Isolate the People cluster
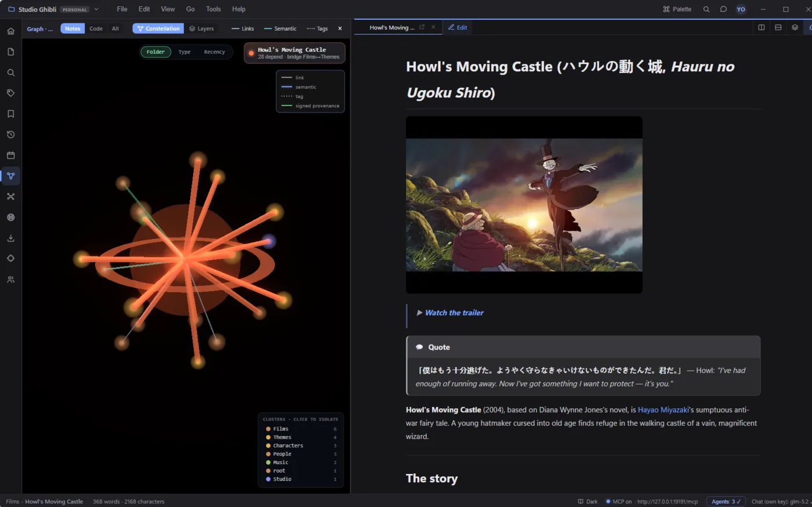Image resolution: width=812 pixels, height=507 pixels. 301,454
